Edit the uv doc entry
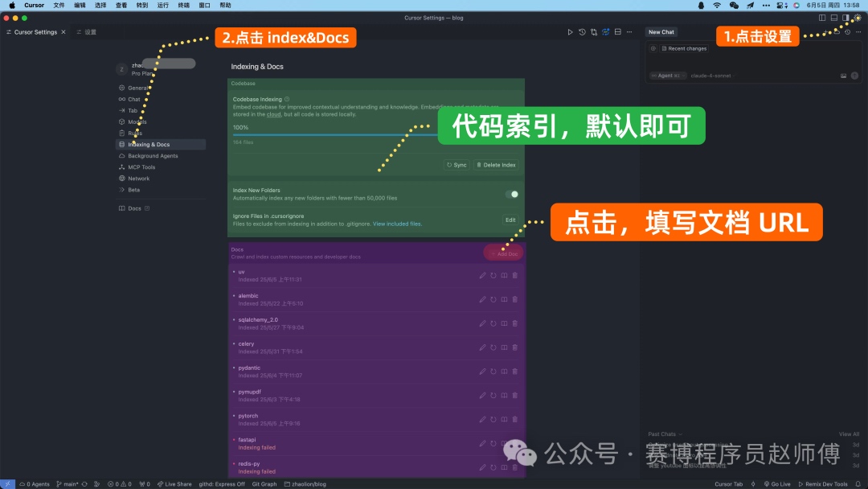Screen dimensions: 868x489 (482, 275)
